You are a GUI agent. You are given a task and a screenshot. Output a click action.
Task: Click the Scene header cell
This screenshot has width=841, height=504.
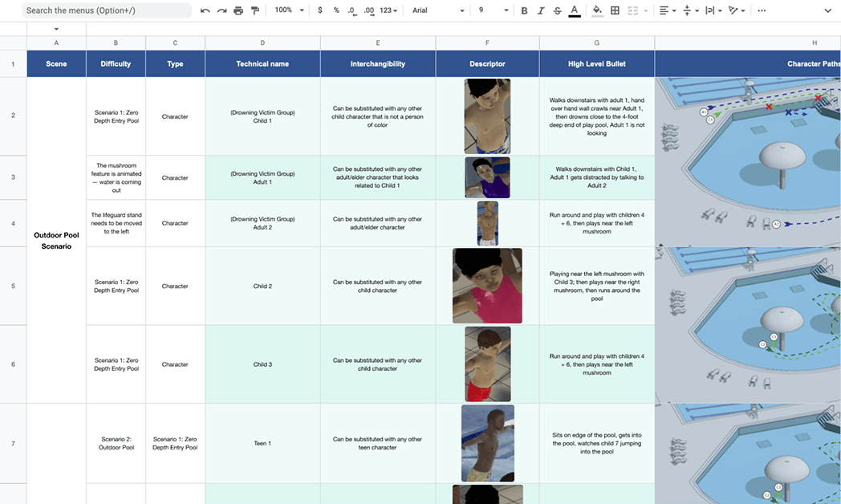pos(56,64)
